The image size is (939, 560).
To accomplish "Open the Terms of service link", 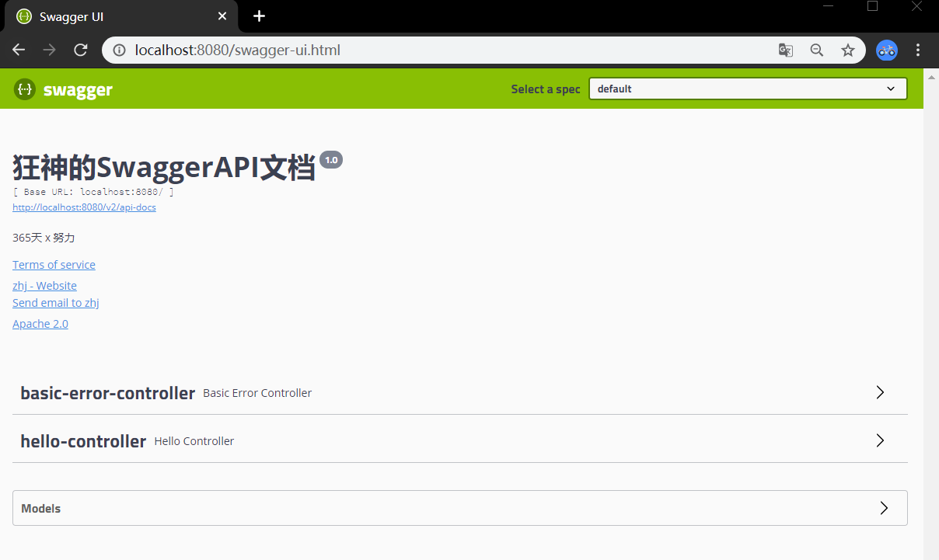I will 54,265.
